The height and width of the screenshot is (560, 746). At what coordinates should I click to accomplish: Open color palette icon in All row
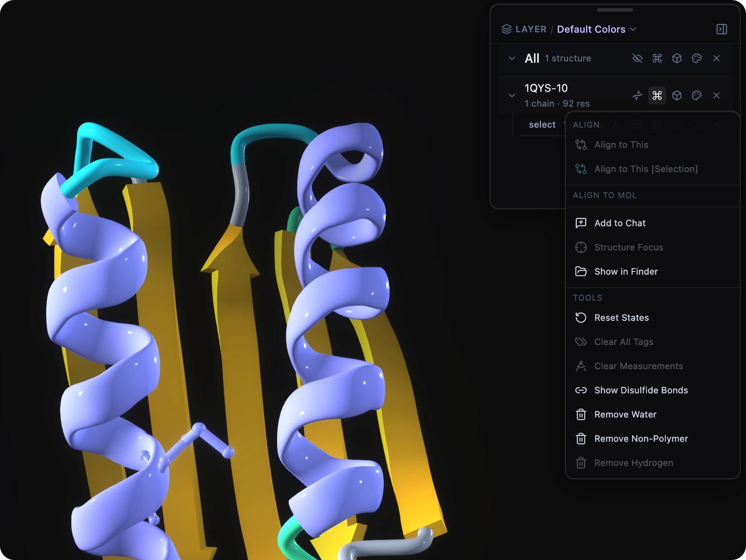click(x=697, y=58)
